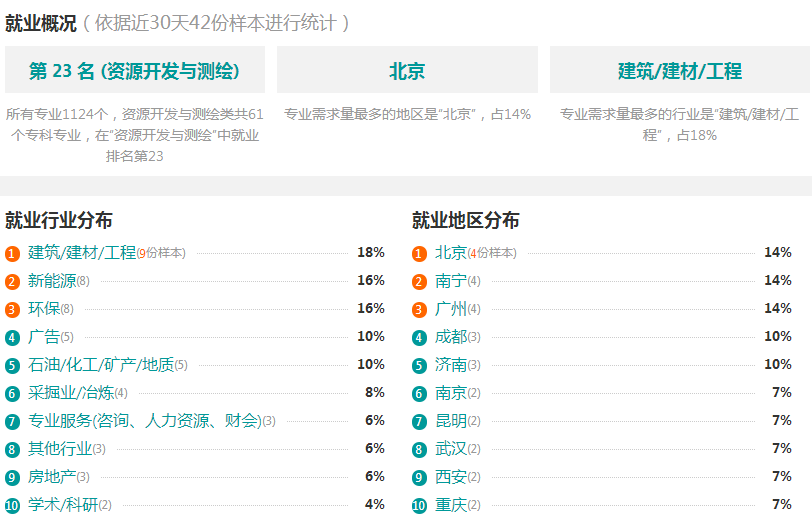The width and height of the screenshot is (812, 527).
Task: Click the 9份样本 count after 建筑/建材/工程
Action: click(x=161, y=253)
